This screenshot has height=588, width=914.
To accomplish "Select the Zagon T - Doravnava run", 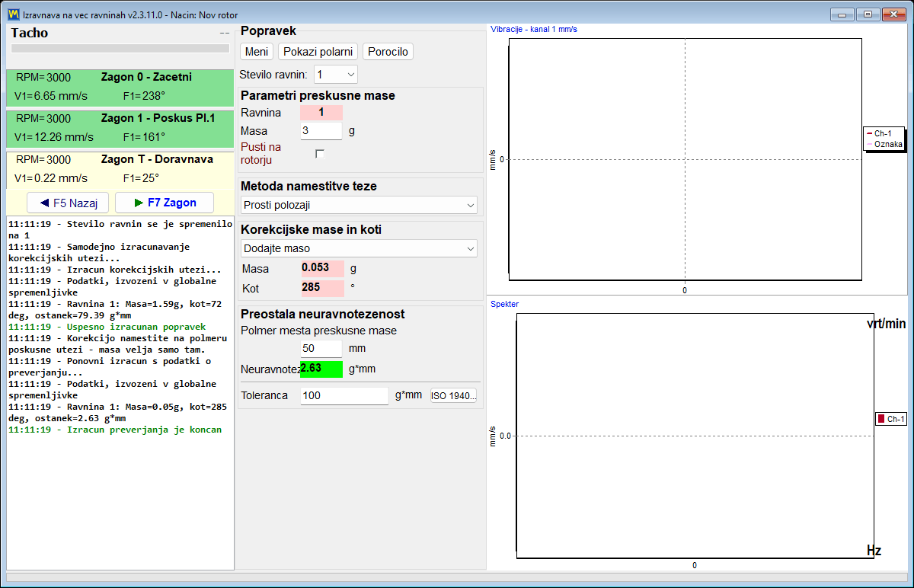I will pyautogui.click(x=120, y=170).
